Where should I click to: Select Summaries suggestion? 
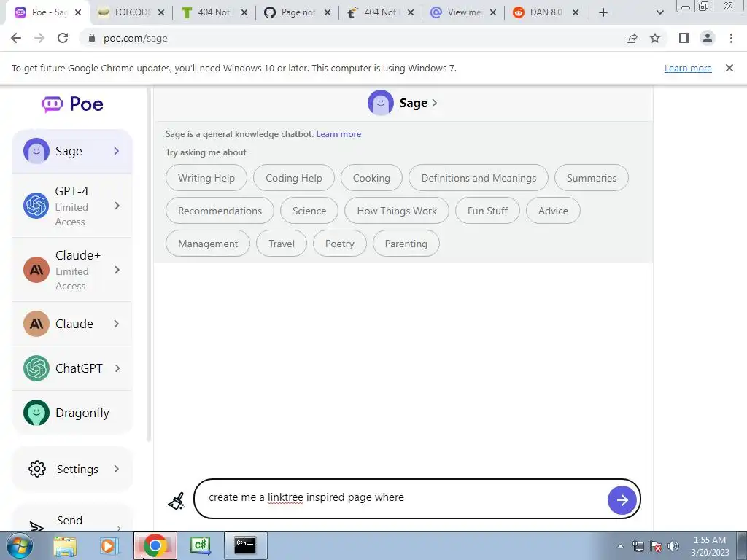point(591,178)
